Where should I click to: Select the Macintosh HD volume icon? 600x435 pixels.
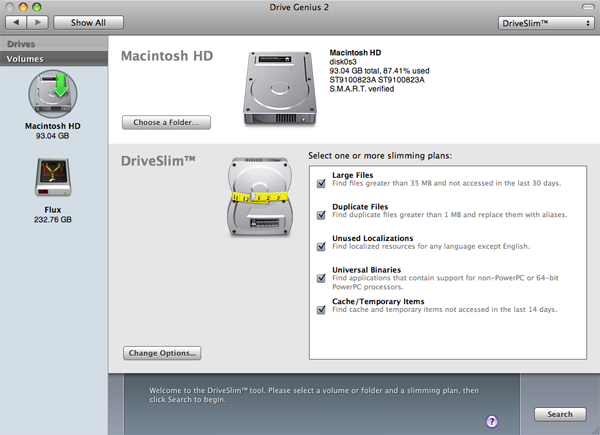pyautogui.click(x=53, y=94)
